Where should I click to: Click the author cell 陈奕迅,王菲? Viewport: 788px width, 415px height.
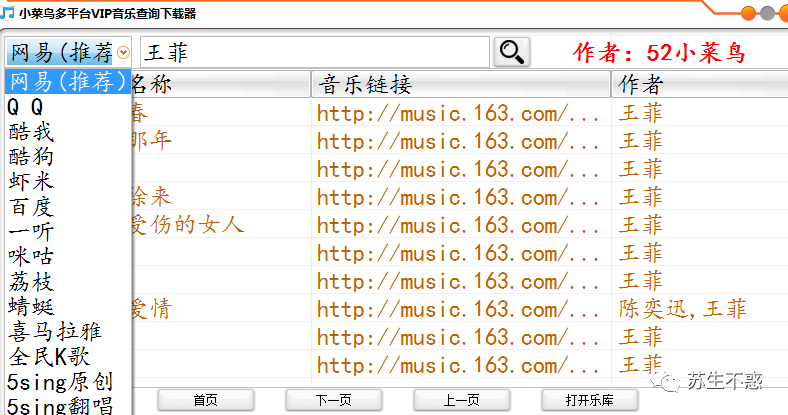(x=682, y=309)
